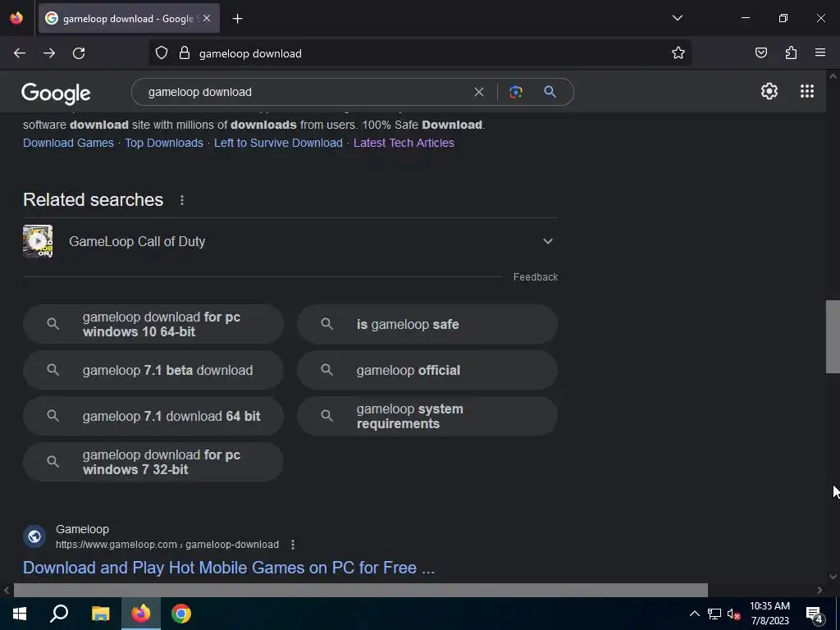Click the browser back arrow

[x=20, y=53]
